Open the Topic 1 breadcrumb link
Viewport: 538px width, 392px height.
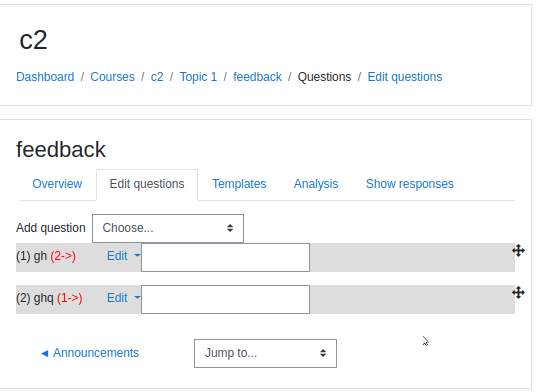click(198, 77)
